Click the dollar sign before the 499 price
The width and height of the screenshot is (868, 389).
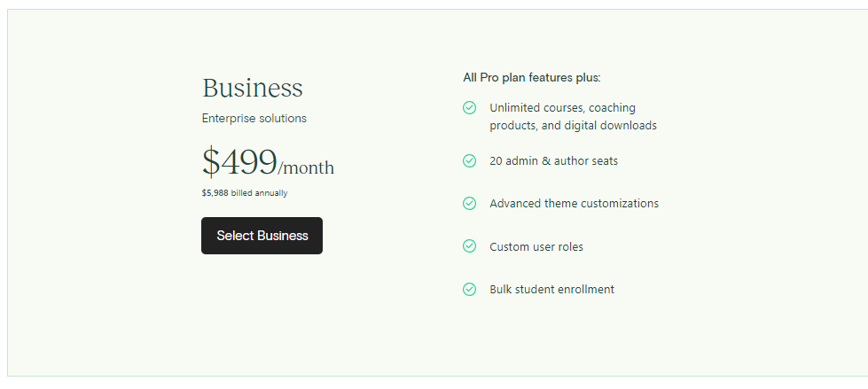(211, 163)
